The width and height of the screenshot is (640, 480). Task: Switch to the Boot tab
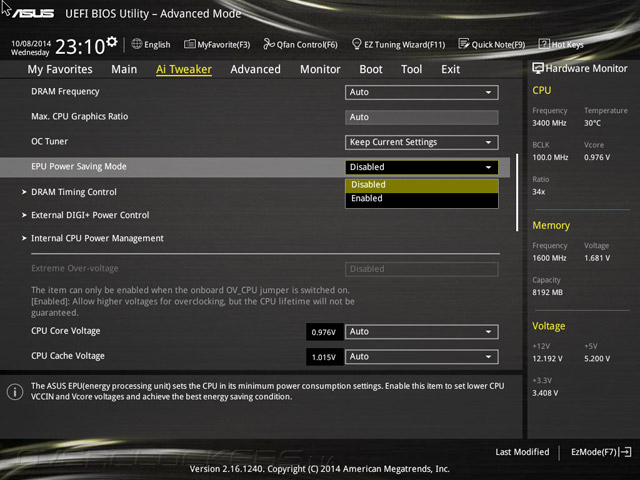point(371,69)
